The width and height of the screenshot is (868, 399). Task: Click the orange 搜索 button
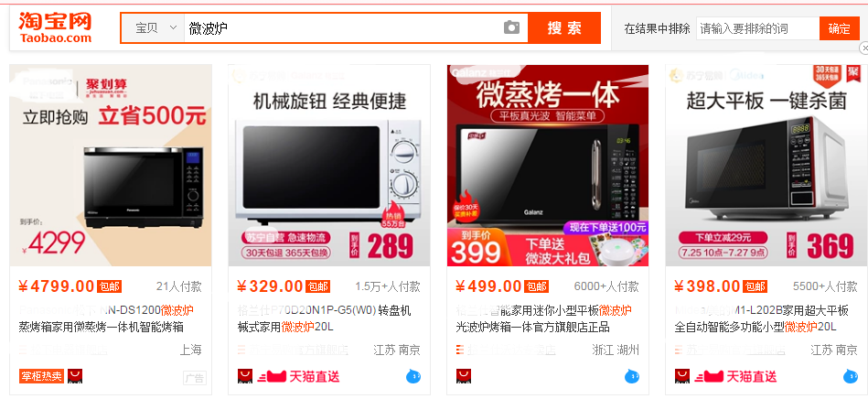pyautogui.click(x=564, y=27)
